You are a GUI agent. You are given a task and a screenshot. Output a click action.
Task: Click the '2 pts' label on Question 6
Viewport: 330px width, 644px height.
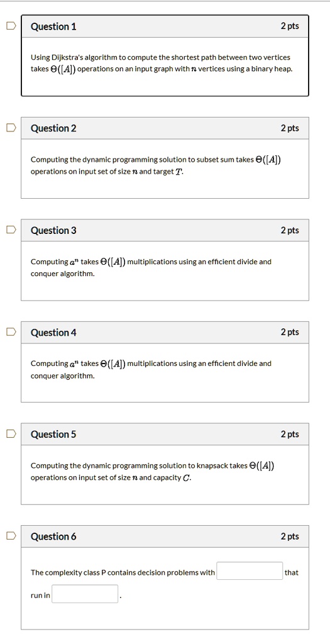coord(290,536)
